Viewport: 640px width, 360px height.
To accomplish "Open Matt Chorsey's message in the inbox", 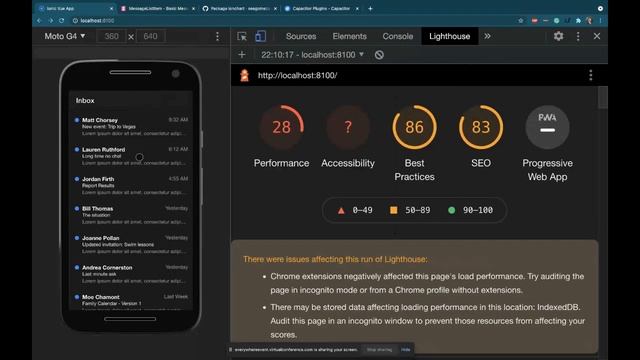I will 131,127.
